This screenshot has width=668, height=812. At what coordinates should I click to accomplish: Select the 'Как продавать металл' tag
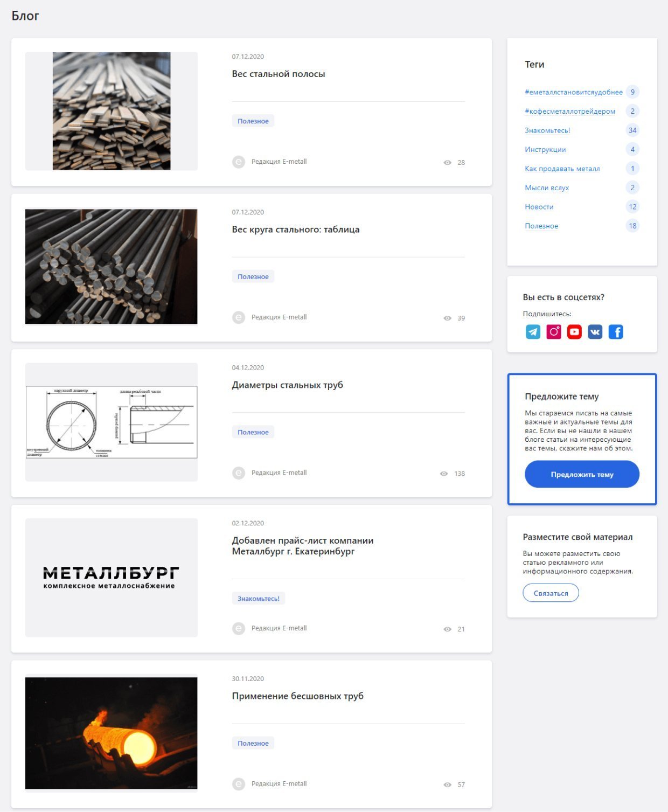tap(562, 169)
